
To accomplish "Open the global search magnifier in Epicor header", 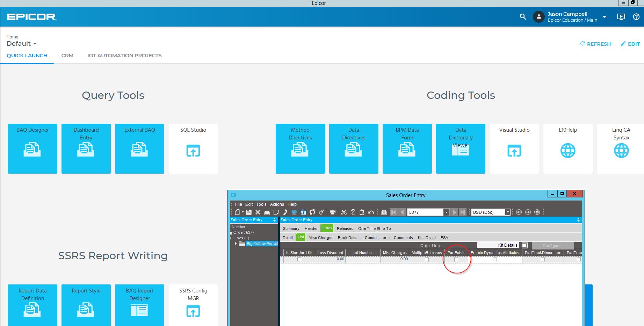I will 523,16.
